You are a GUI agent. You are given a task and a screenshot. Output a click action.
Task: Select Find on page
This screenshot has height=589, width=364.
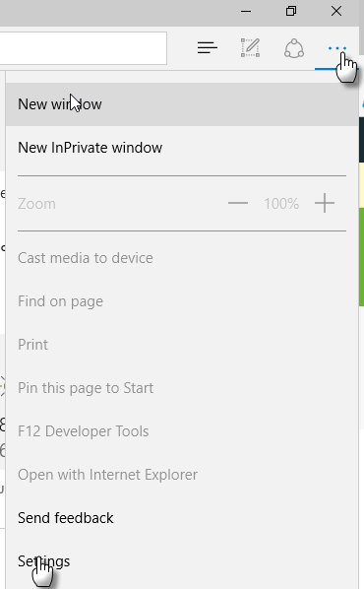tap(182, 301)
